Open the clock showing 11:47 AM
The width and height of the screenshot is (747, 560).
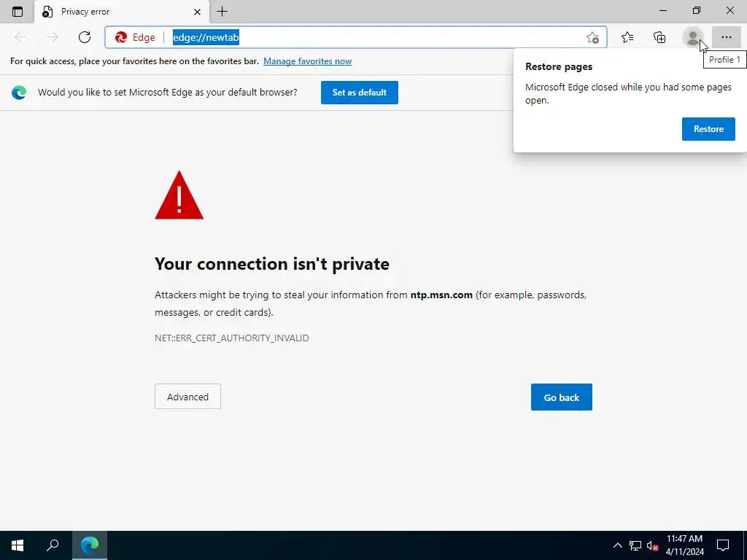684,545
